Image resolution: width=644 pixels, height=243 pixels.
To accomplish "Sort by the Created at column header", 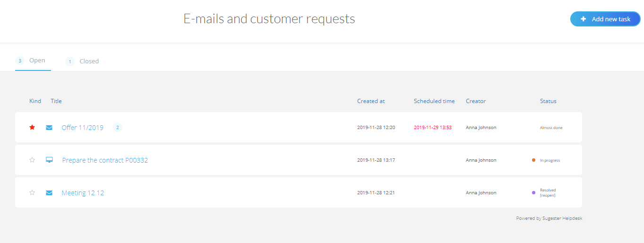I will coord(371,101).
